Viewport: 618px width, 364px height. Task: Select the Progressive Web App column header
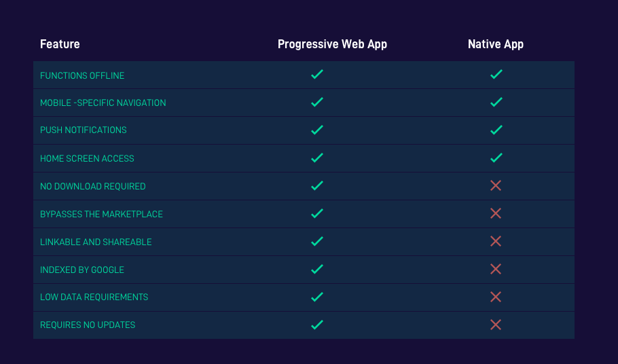click(332, 44)
